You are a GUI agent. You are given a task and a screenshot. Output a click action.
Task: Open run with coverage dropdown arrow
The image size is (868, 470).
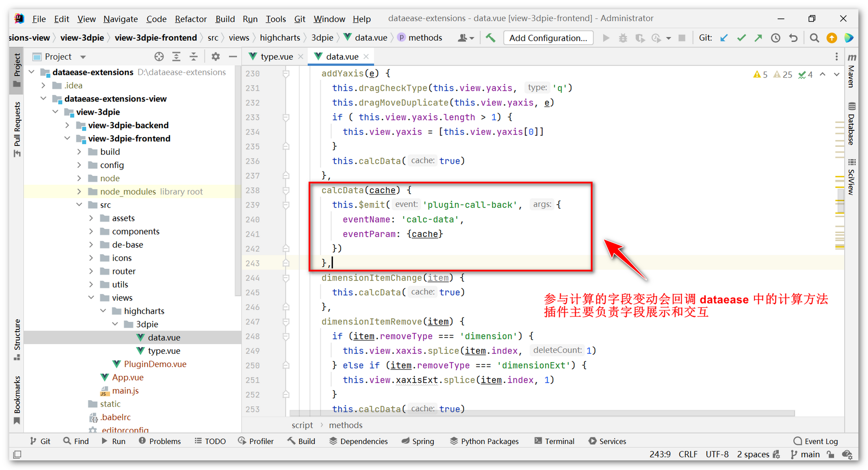click(669, 38)
